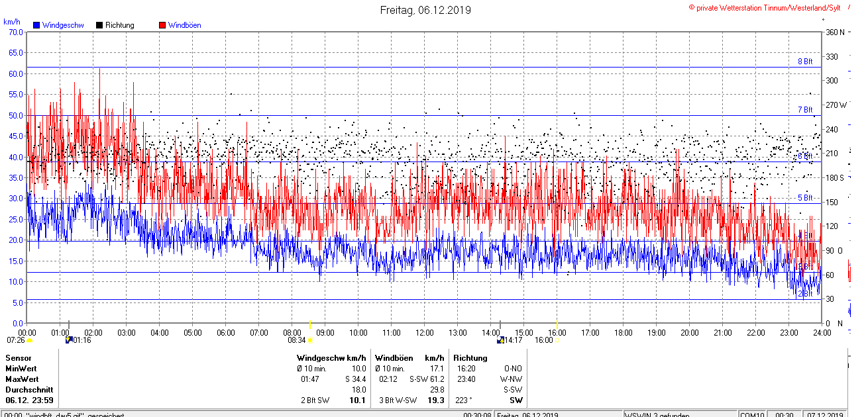Click the blue Windgeschw legend swatch
The image size is (868, 417).
coord(37,25)
